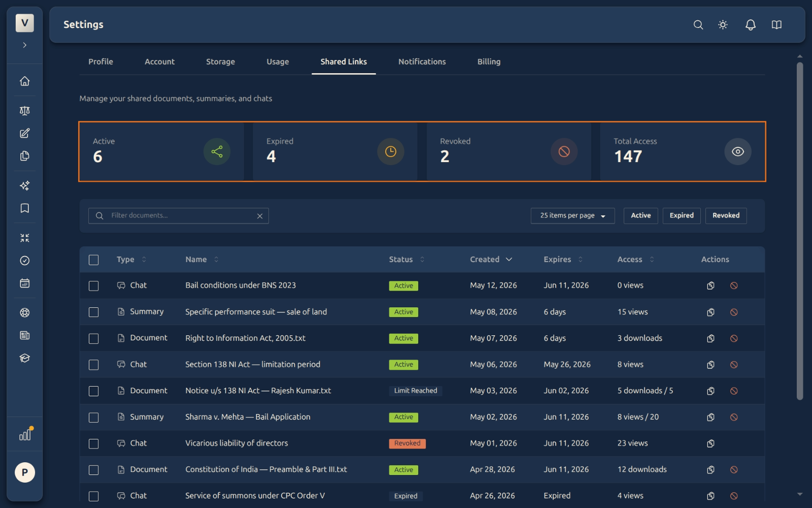Click the scrollbar down arrow

800,494
